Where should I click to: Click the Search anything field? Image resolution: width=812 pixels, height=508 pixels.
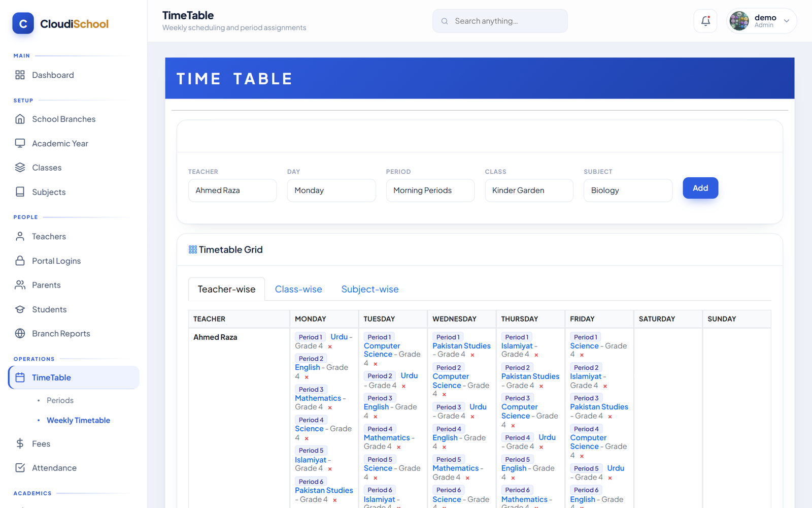tap(500, 21)
